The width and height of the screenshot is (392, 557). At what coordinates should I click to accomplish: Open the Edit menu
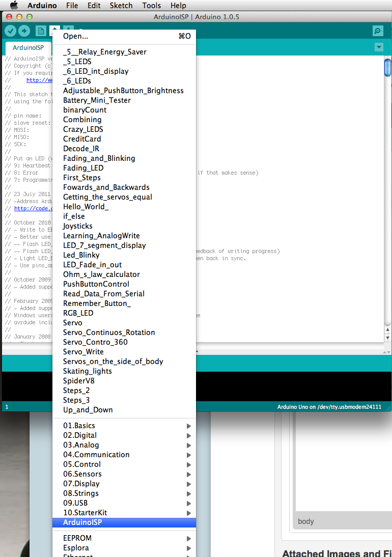point(94,5)
